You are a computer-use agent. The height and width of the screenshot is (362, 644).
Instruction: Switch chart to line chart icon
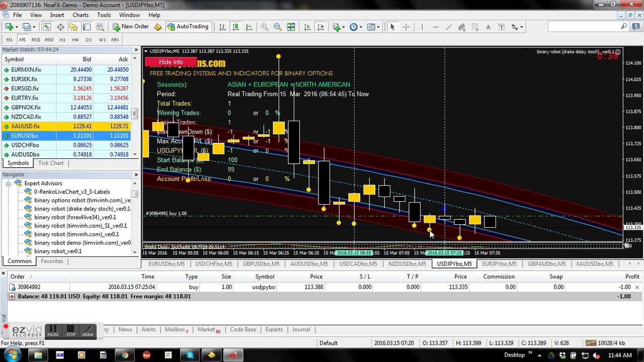coord(249,27)
